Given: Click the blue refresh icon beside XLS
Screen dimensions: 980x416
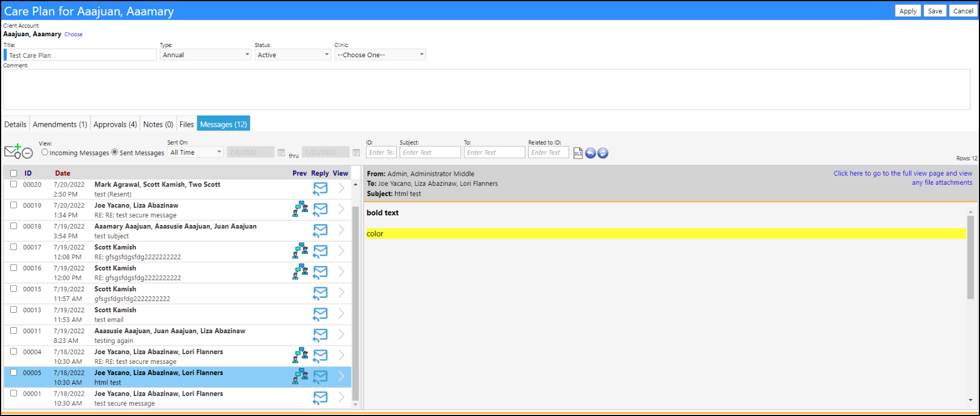Looking at the screenshot, I should pos(603,153).
